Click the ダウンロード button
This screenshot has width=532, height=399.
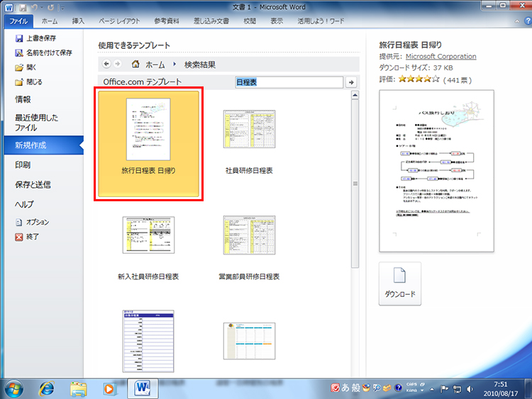click(400, 283)
